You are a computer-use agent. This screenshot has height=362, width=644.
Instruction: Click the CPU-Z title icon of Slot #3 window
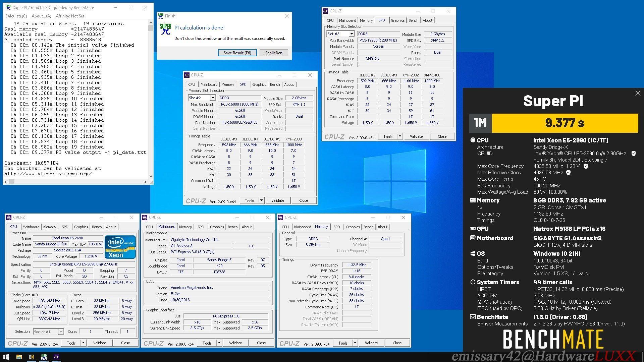click(325, 11)
